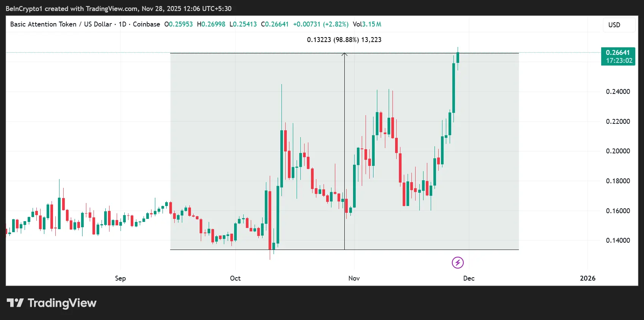Viewport: 644px width, 320px height.
Task: Click the Dec label on the time axis
Action: pyautogui.click(x=469, y=278)
